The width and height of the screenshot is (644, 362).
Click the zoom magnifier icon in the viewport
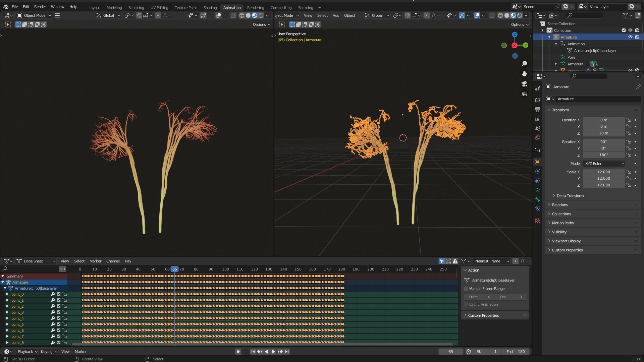point(524,64)
